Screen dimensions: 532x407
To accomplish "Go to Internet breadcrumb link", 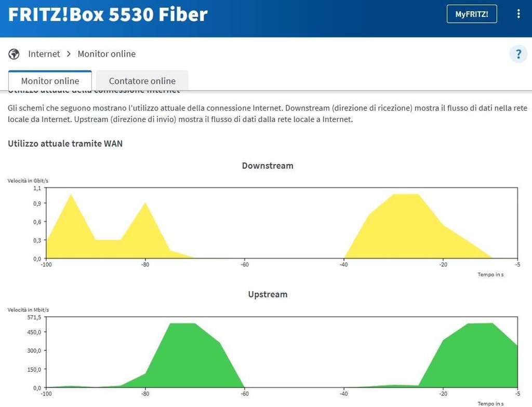I will 44,54.
